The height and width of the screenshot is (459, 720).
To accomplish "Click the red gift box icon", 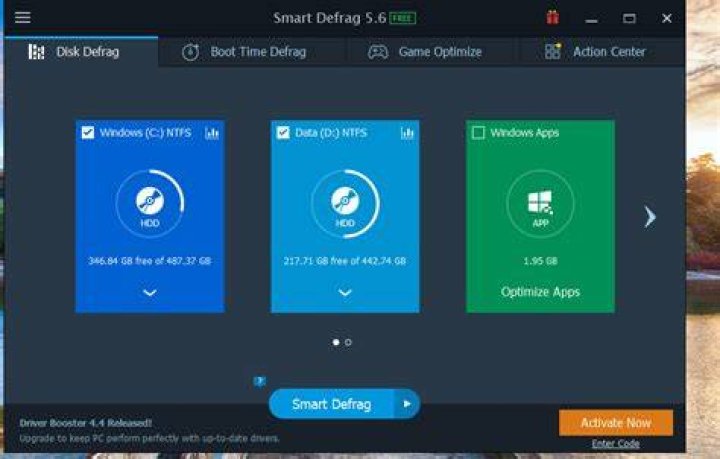I will (x=552, y=17).
